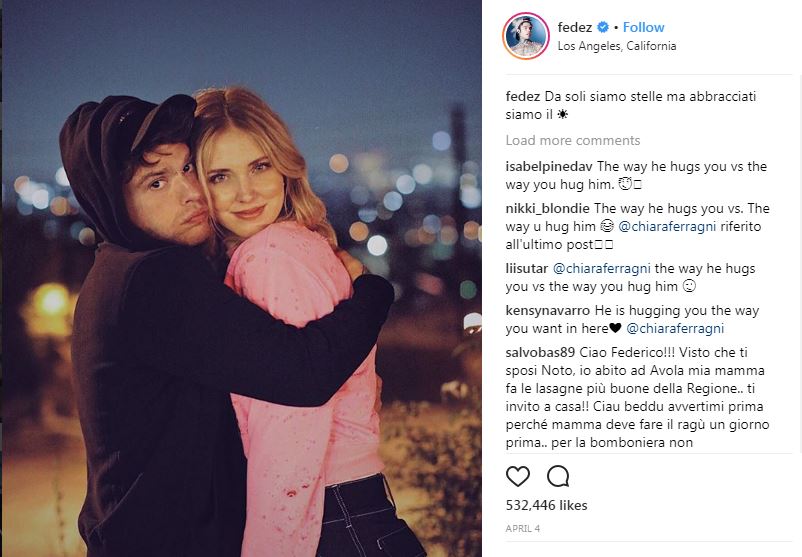Open @chiaraferragni mention in kensynavarro's comment
The image size is (802, 557).
(x=675, y=328)
